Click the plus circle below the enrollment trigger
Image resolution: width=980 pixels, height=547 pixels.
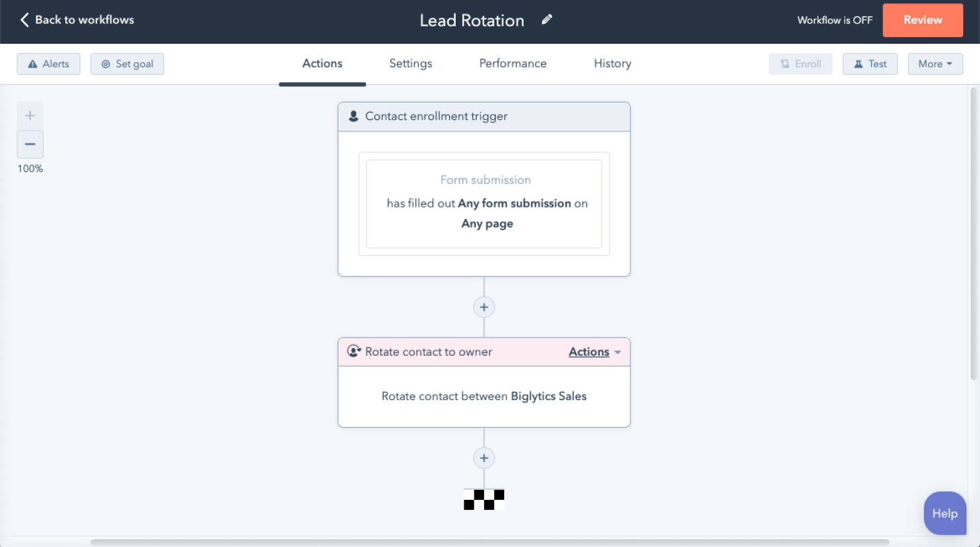pos(484,307)
